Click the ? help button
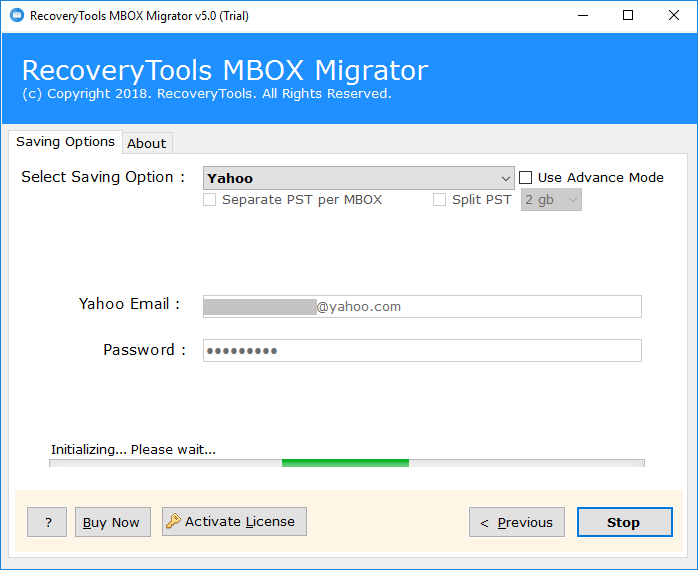Image resolution: width=698 pixels, height=572 pixels. 47,522
